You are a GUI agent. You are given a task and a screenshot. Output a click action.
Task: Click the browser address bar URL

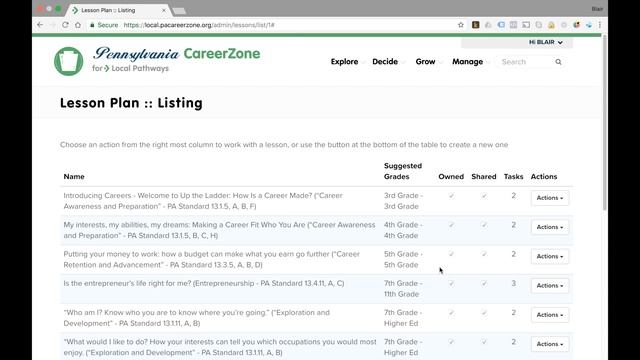pos(199,25)
